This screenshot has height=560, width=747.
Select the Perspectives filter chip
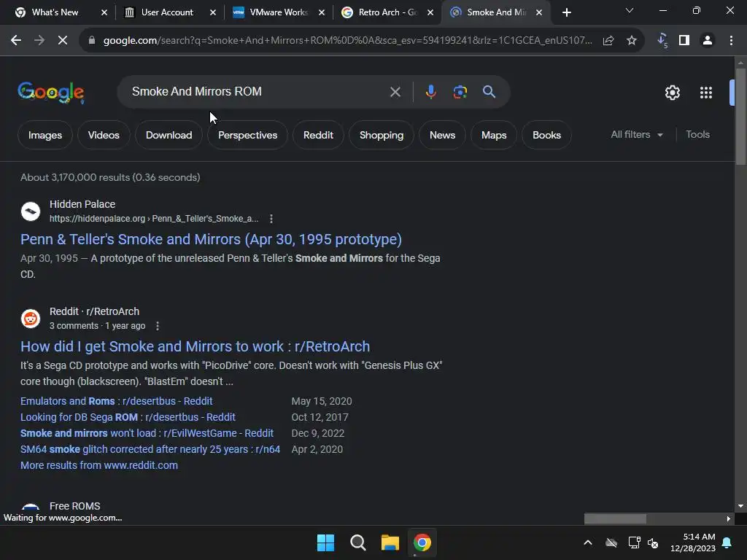click(x=248, y=135)
